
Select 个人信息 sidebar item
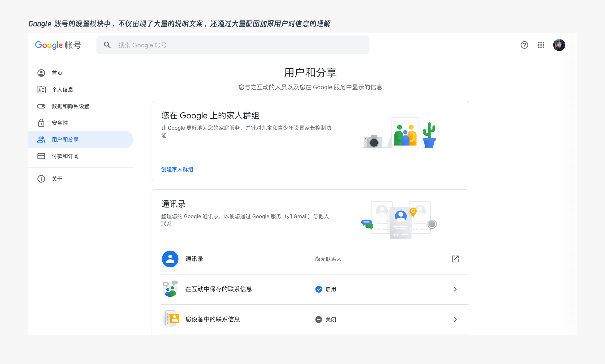point(62,90)
